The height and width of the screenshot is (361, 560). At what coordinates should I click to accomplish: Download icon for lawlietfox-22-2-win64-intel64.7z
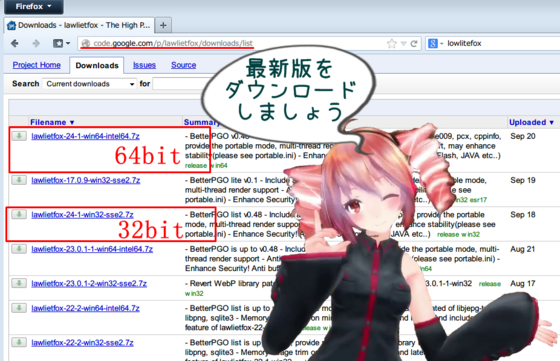click(x=19, y=308)
